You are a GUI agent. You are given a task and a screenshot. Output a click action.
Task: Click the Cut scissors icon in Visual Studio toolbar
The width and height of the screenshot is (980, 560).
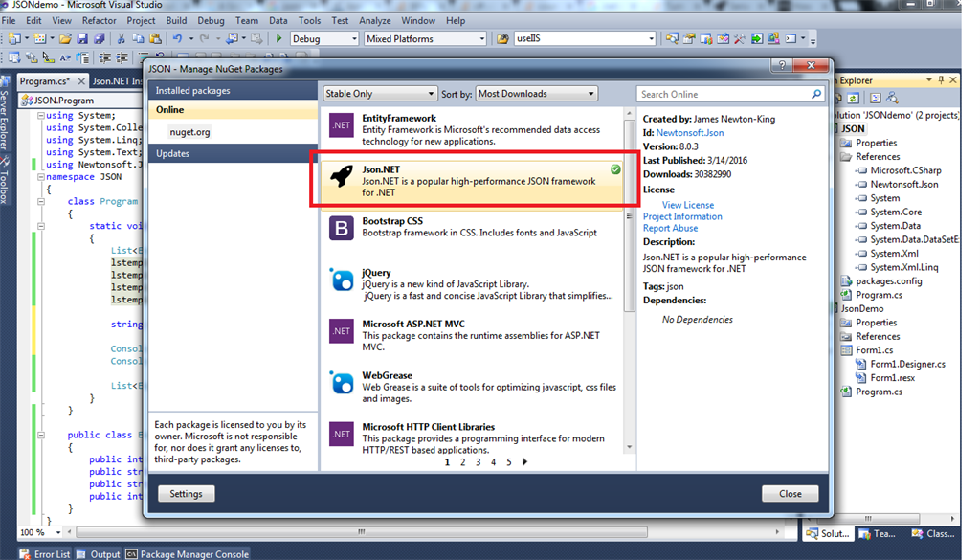pyautogui.click(x=122, y=38)
